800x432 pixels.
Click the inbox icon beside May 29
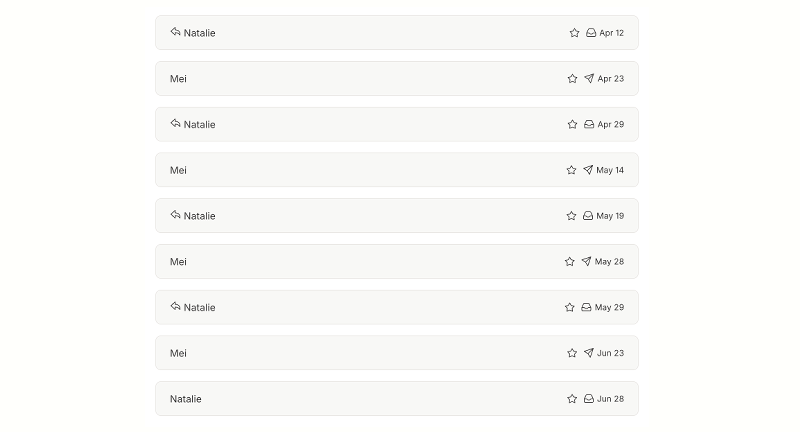[x=586, y=307]
